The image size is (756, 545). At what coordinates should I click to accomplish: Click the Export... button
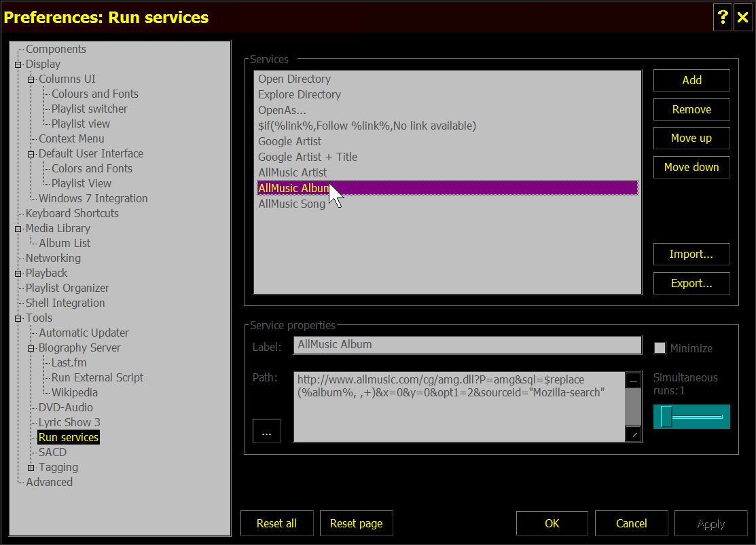pyautogui.click(x=691, y=283)
